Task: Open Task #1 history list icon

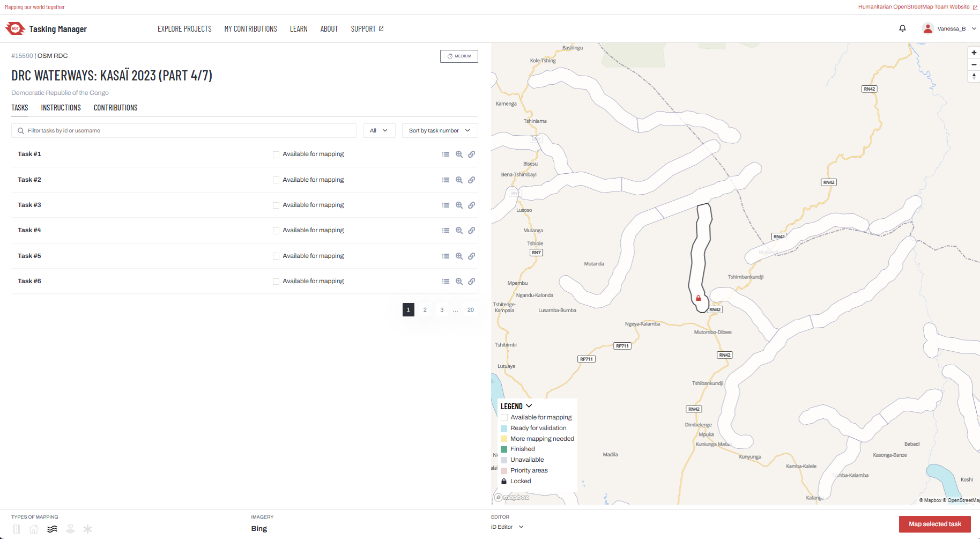Action: click(x=446, y=154)
